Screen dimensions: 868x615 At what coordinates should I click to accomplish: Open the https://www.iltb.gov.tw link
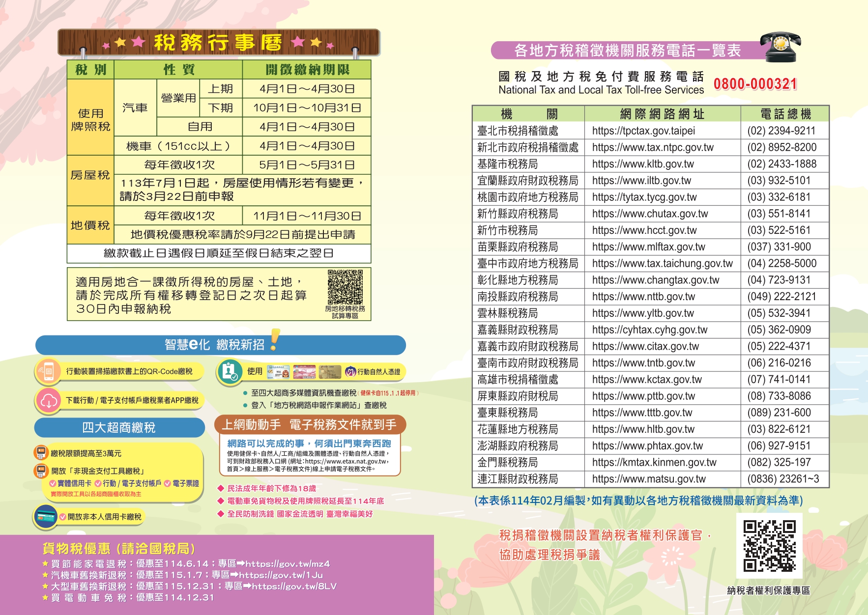(x=641, y=181)
